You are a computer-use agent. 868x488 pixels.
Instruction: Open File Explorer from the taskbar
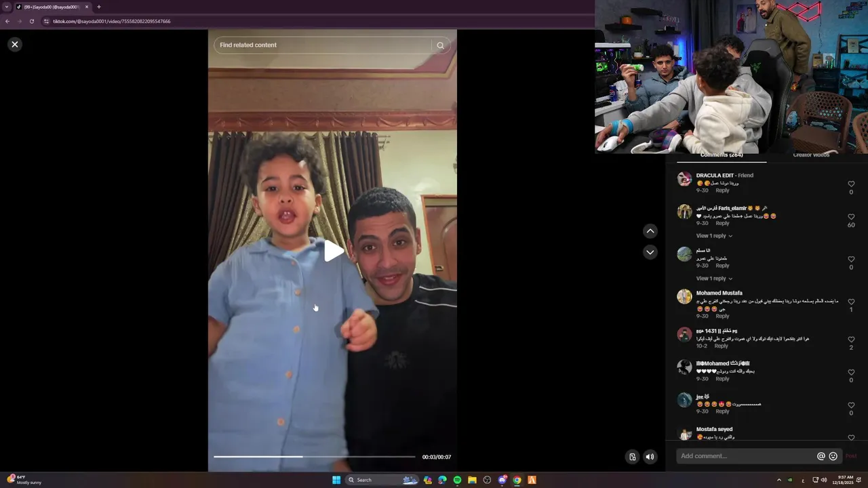(x=472, y=480)
